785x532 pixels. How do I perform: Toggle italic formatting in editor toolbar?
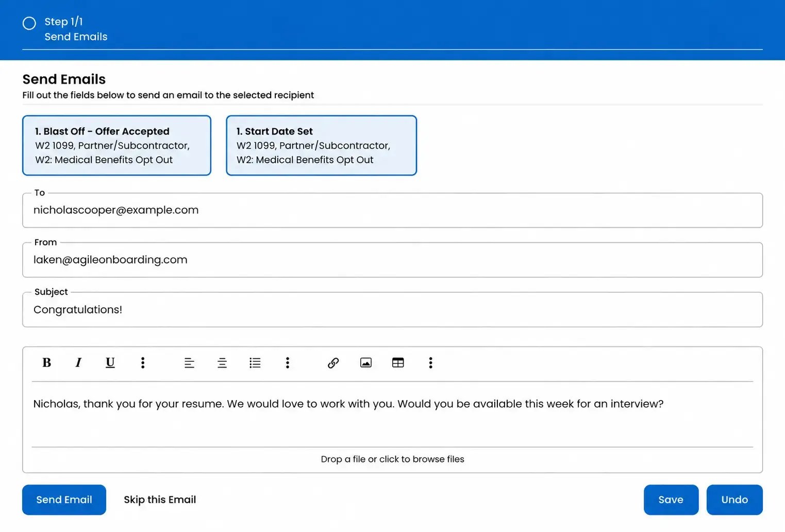[78, 363]
